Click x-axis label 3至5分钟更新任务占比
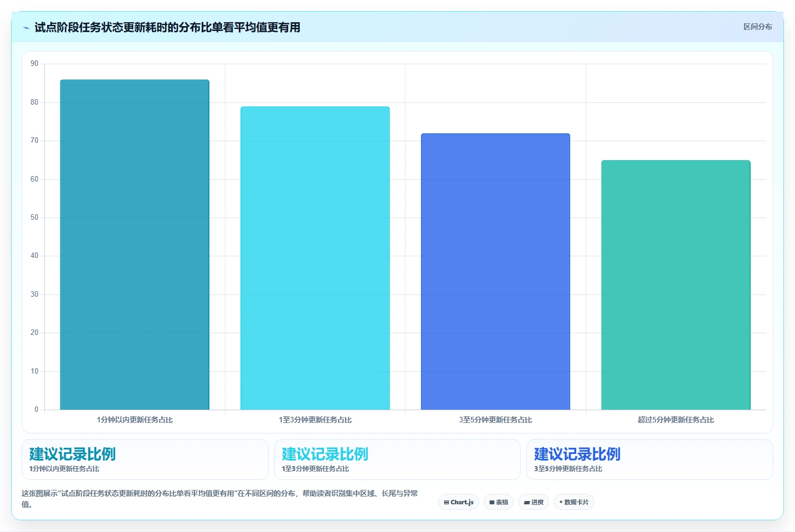795x532 pixels. (495, 420)
